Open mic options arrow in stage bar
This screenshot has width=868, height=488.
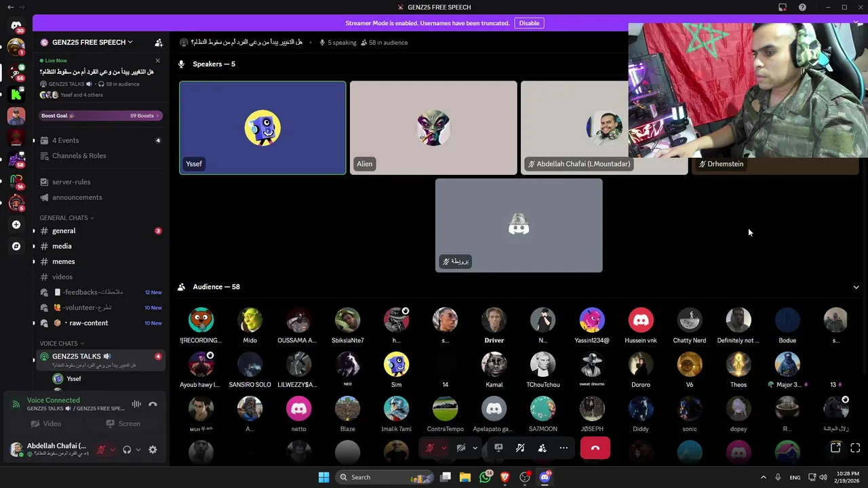click(443, 448)
